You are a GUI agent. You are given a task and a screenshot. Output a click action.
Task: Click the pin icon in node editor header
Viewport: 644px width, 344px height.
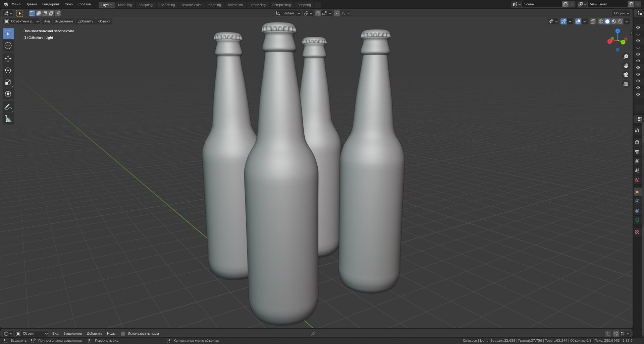pos(313,334)
